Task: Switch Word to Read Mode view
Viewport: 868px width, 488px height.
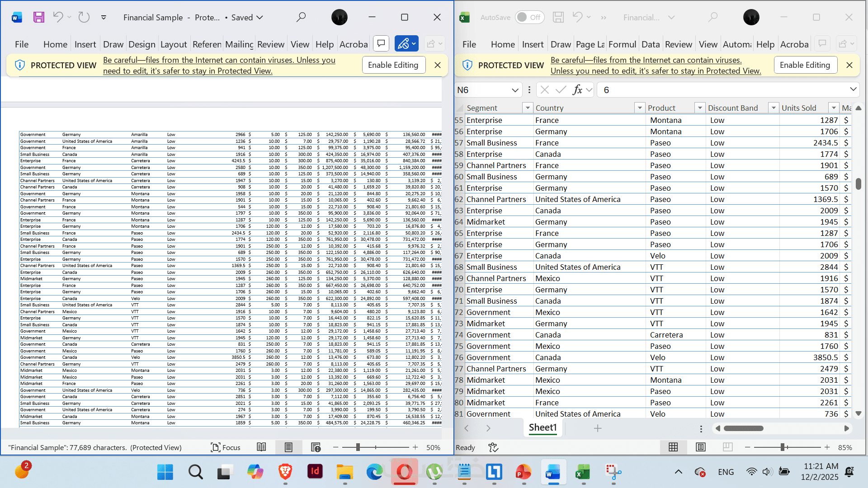Action: (x=261, y=447)
